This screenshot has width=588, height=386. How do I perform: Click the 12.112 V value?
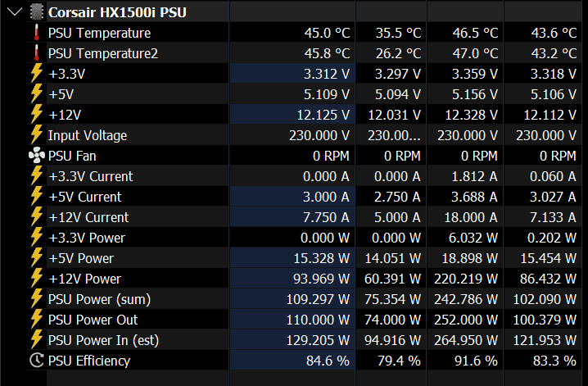coord(550,115)
